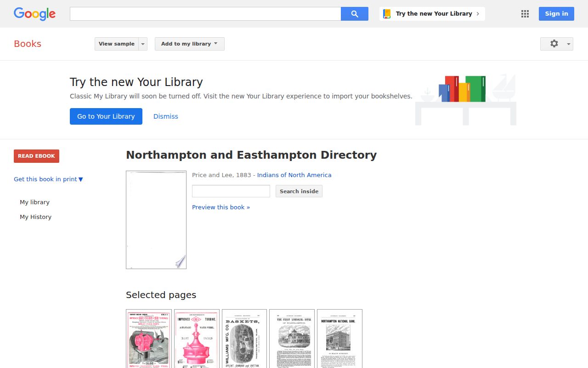Expand Get this book in print
The image size is (588, 368).
(48, 179)
